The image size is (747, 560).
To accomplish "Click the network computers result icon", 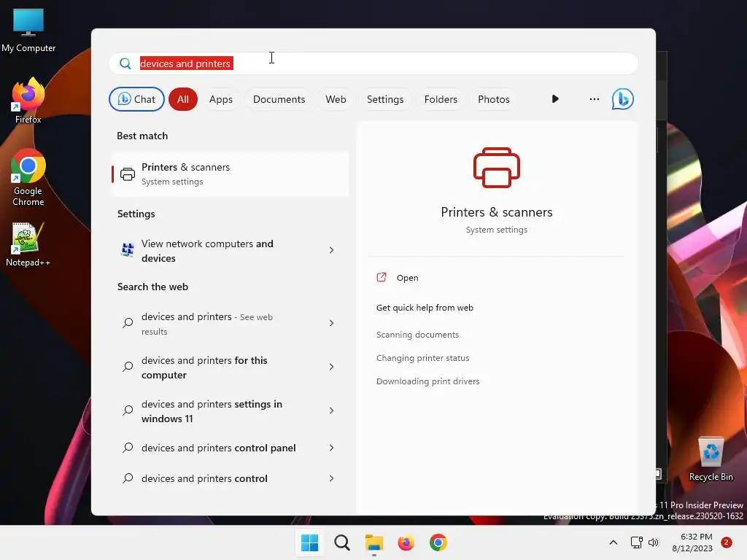I will click(x=127, y=250).
